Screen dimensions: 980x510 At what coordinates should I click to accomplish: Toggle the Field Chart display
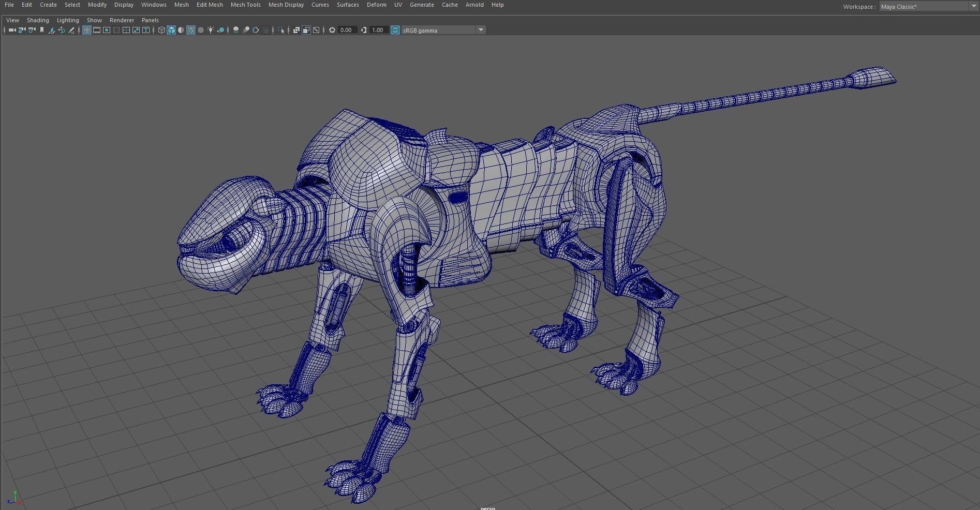pos(126,30)
